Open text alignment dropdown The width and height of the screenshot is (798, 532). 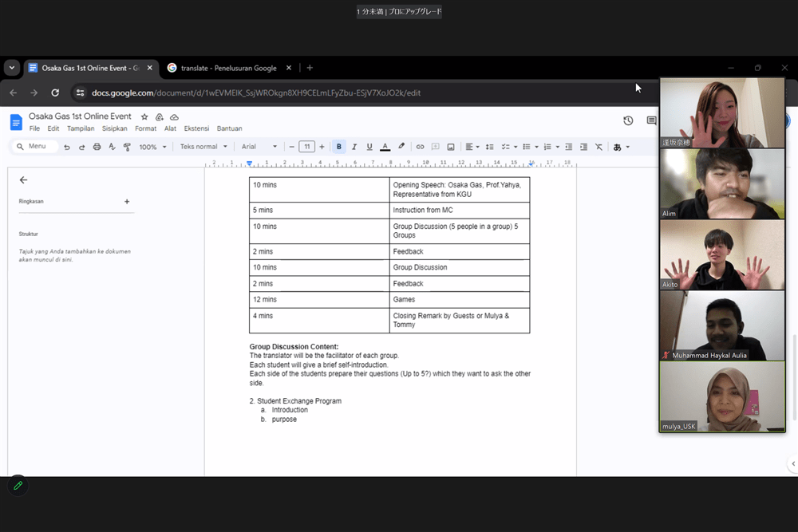click(x=472, y=147)
